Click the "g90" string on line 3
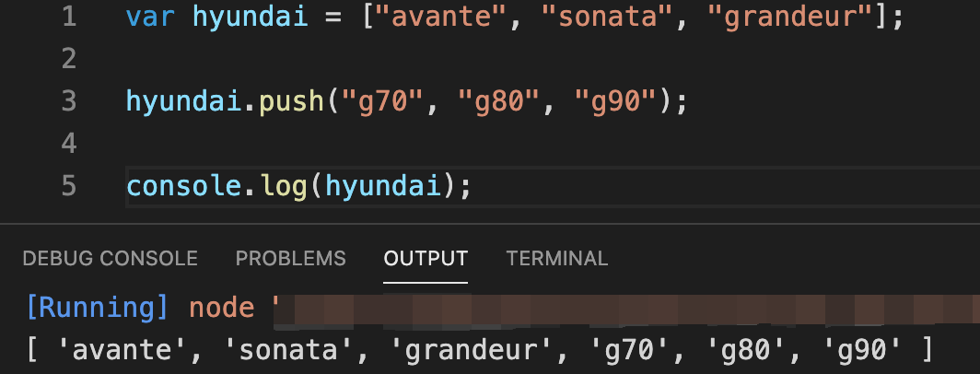Viewport: 980px width, 374px height. point(614,101)
